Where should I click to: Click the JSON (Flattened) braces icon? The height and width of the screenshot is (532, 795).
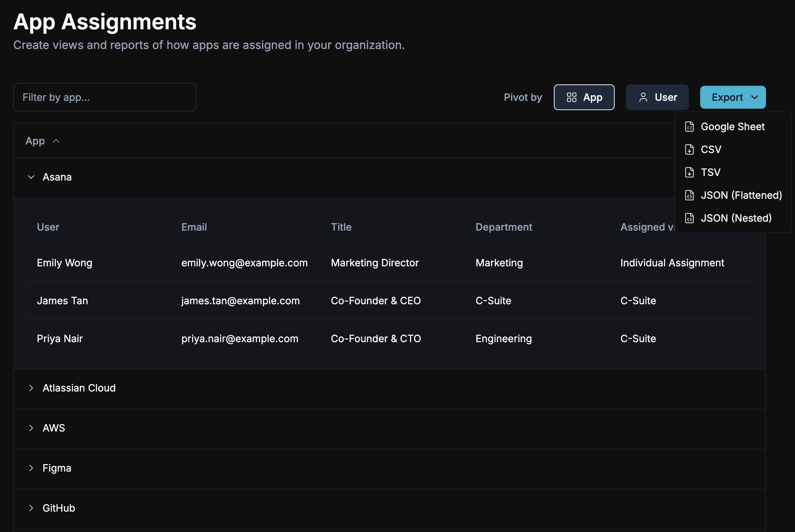tap(689, 195)
